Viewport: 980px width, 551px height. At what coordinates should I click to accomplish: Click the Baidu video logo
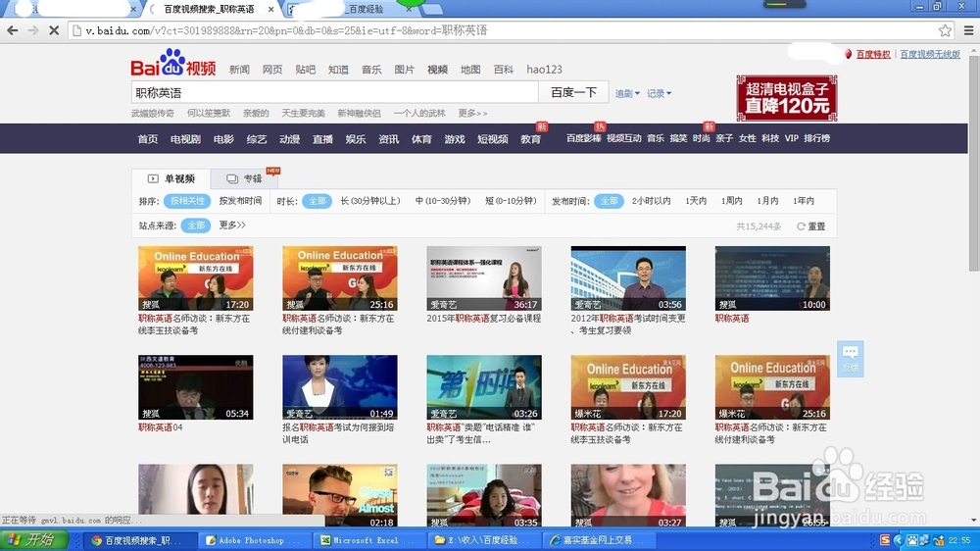pyautogui.click(x=173, y=63)
